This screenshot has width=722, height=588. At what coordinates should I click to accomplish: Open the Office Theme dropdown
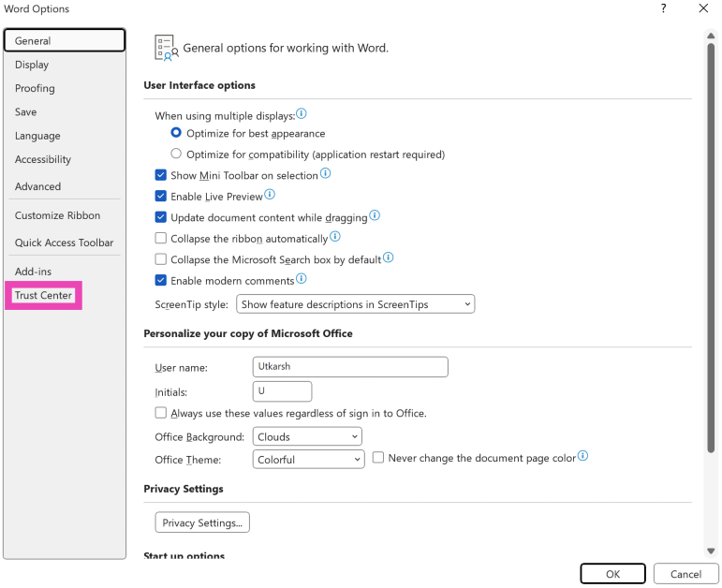(308, 460)
